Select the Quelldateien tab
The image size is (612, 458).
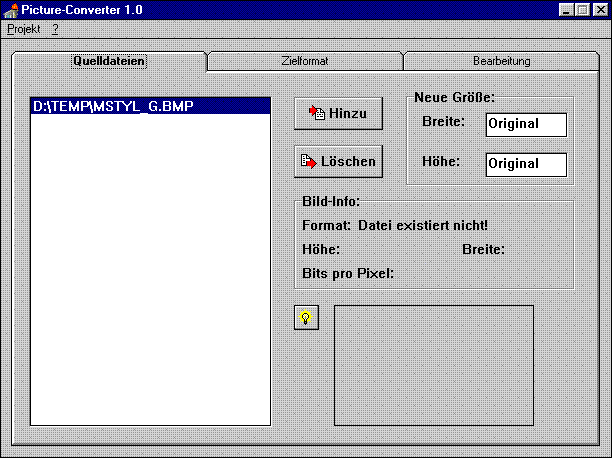[109, 61]
